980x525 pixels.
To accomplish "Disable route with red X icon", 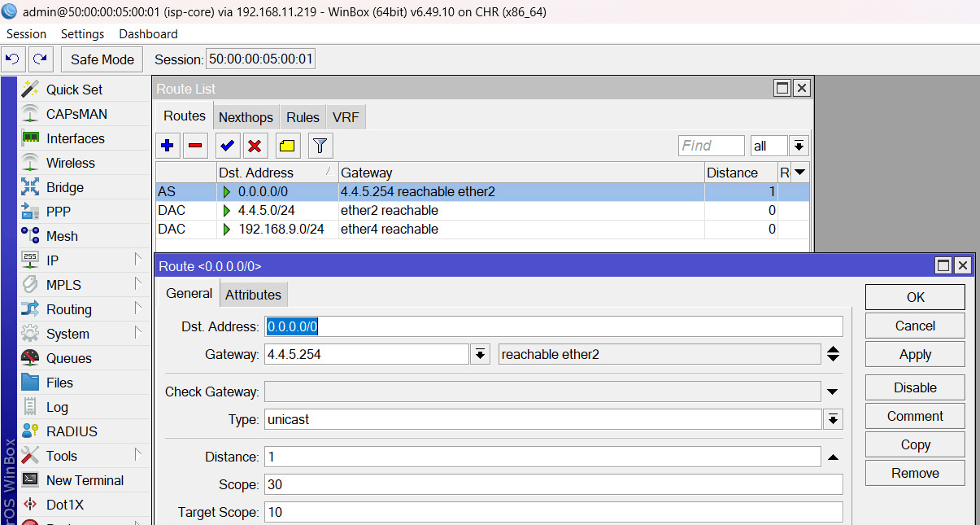I will (x=255, y=146).
